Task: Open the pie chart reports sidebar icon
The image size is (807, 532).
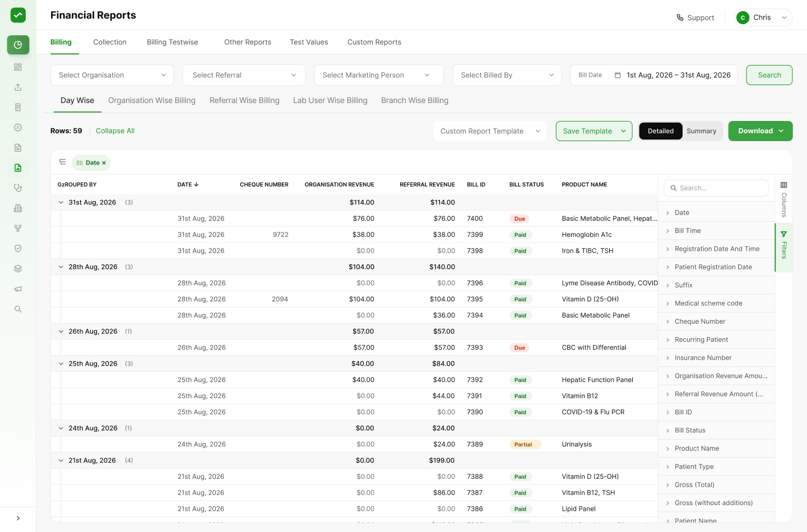Action: coord(18,45)
